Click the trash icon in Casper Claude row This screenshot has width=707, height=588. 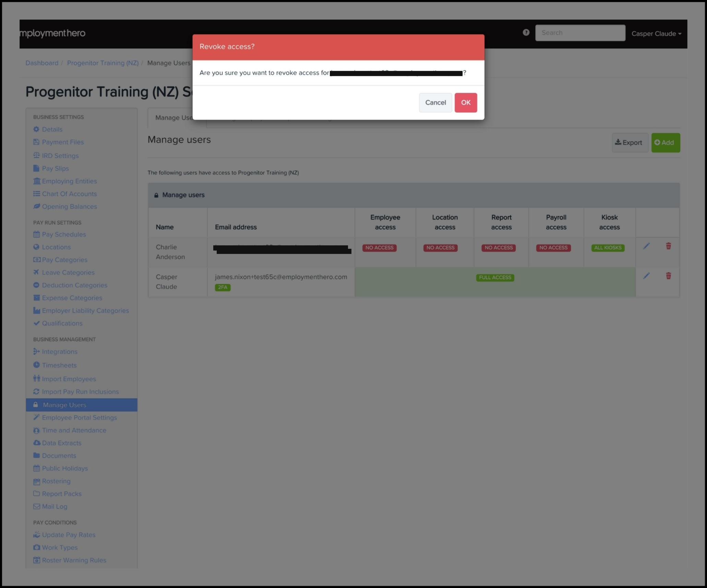point(668,276)
